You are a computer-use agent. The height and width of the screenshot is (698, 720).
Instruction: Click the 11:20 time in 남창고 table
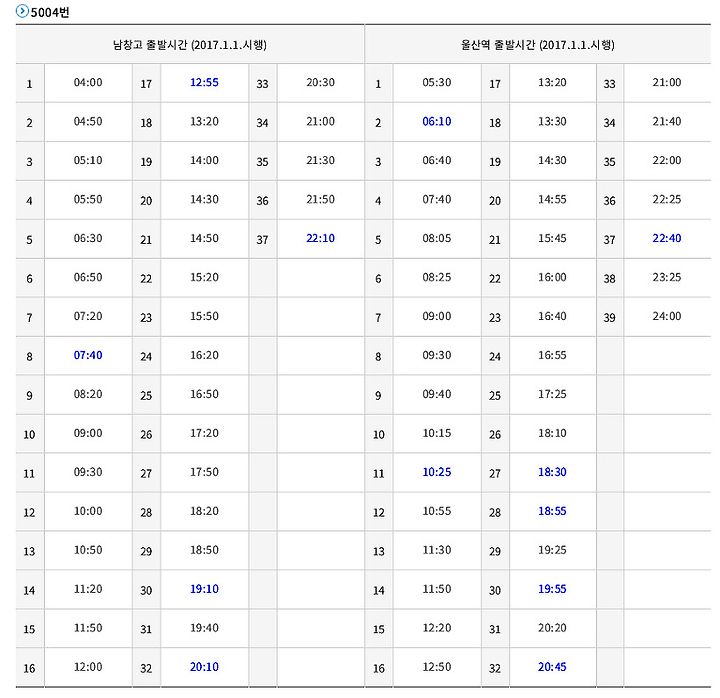(x=88, y=589)
